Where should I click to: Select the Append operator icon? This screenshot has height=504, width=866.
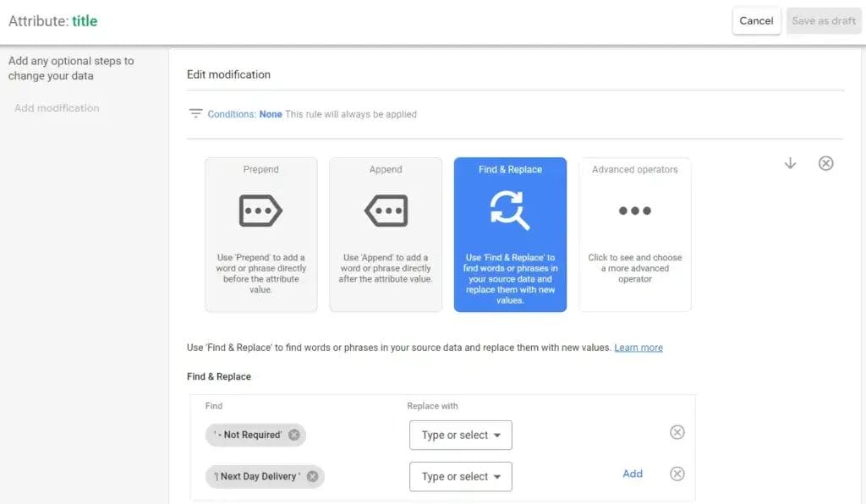(386, 210)
